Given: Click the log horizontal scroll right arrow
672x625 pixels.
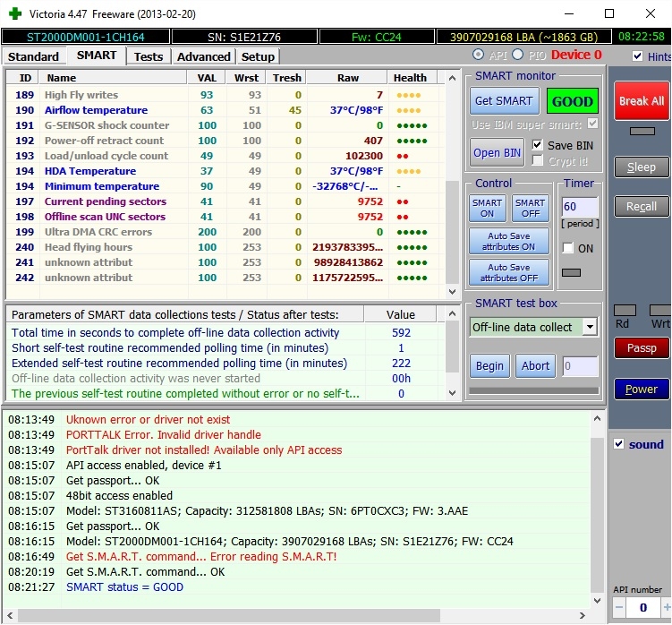Looking at the screenshot, I should (x=582, y=615).
